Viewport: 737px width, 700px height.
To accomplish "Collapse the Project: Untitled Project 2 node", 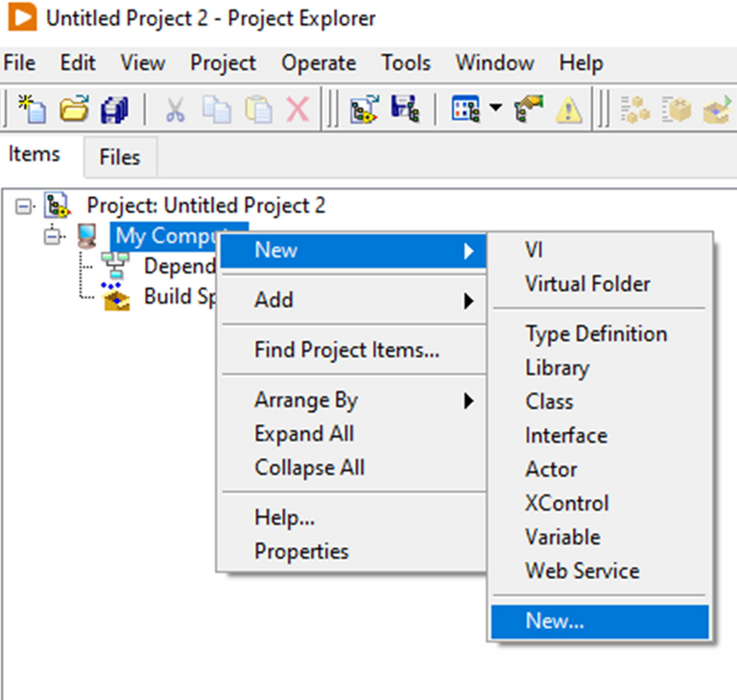I will [x=23, y=206].
